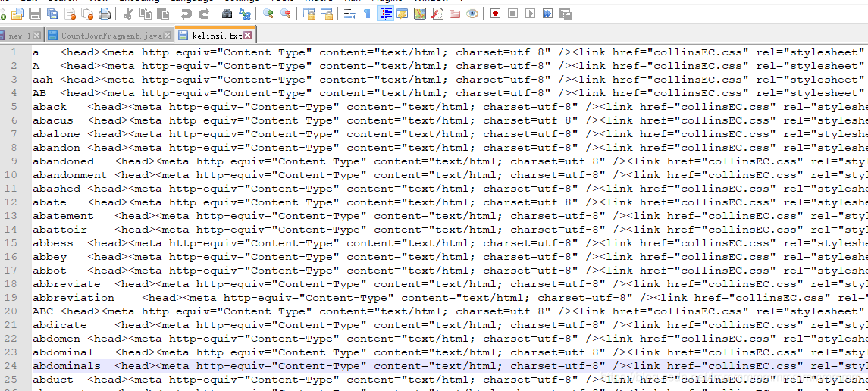Click the Close All documents toolbar icon

[x=87, y=14]
